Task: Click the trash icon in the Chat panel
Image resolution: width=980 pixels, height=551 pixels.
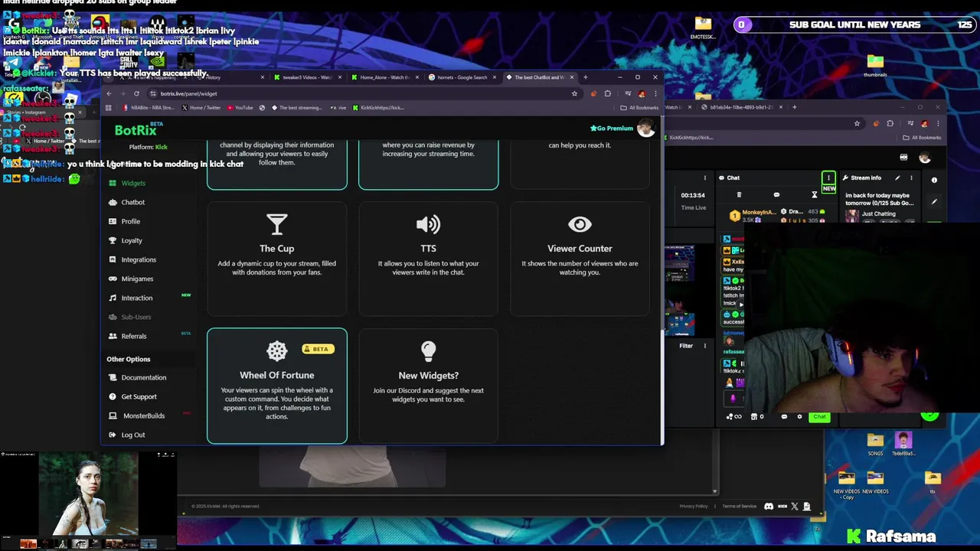Action: [x=739, y=195]
